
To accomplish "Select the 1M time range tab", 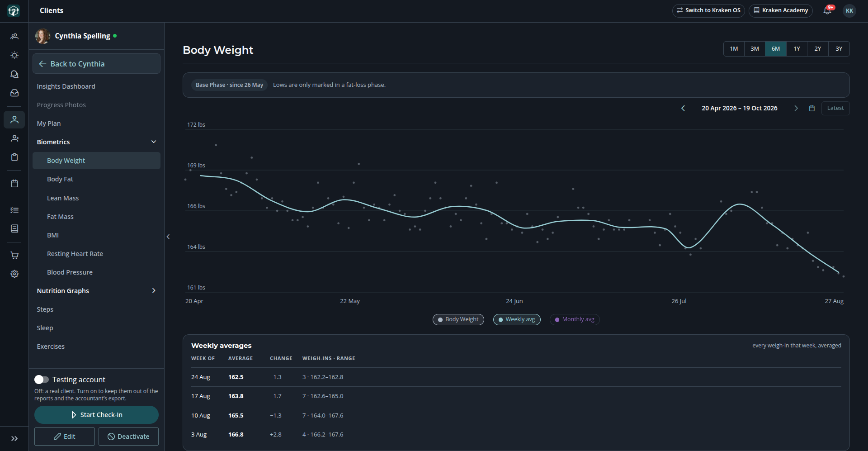I will tap(734, 49).
